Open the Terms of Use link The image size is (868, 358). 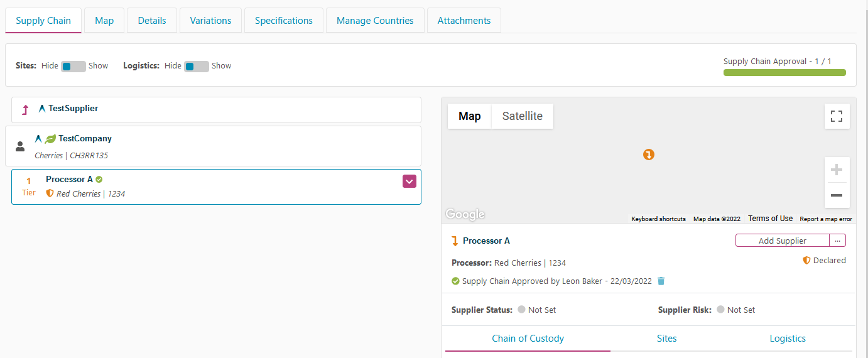click(770, 219)
